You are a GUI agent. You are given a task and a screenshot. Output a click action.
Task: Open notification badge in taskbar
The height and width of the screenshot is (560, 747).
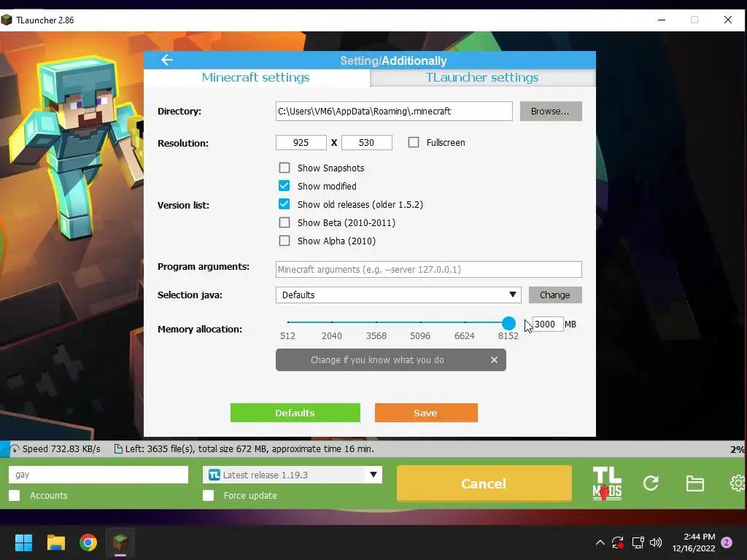[727, 542]
